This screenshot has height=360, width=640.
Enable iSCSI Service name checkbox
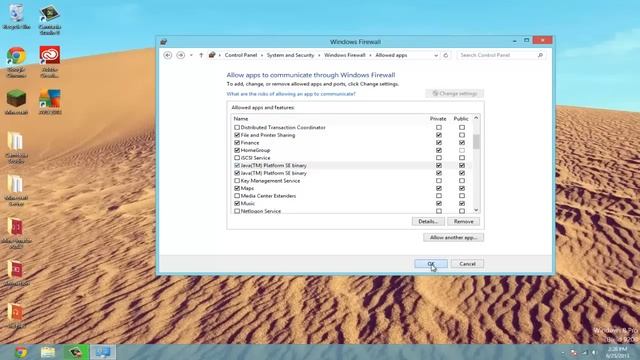[x=237, y=158]
